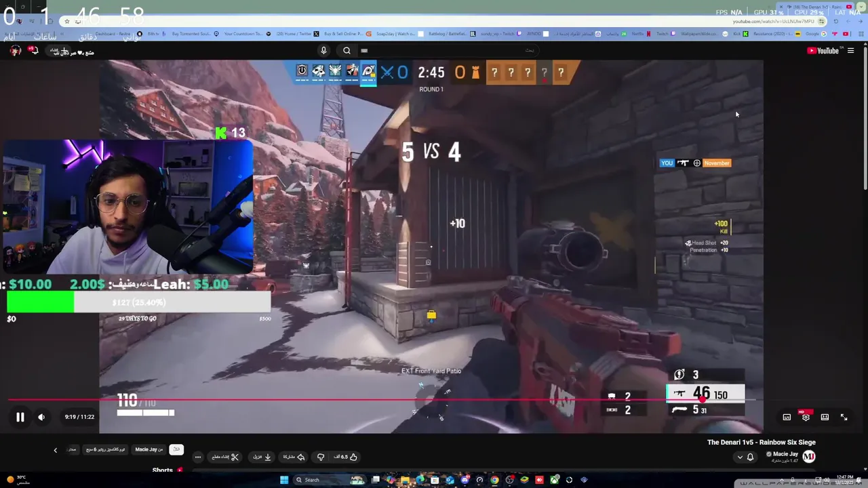Open the Netflix bookmark
The height and width of the screenshot is (488, 868).
[x=637, y=33]
